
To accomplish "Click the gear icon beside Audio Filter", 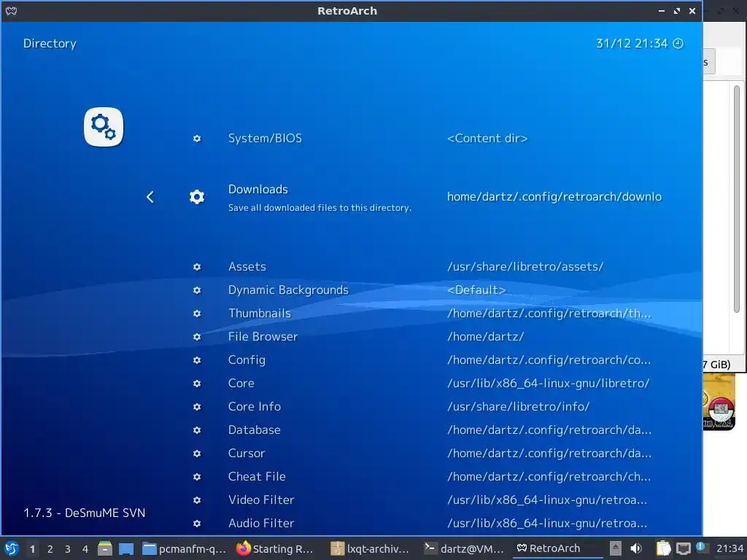I will pyautogui.click(x=197, y=524).
